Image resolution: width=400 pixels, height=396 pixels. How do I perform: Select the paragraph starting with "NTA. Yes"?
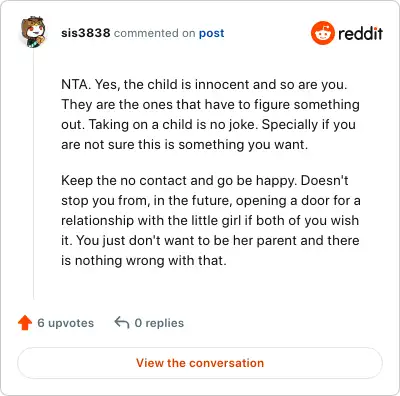click(210, 114)
